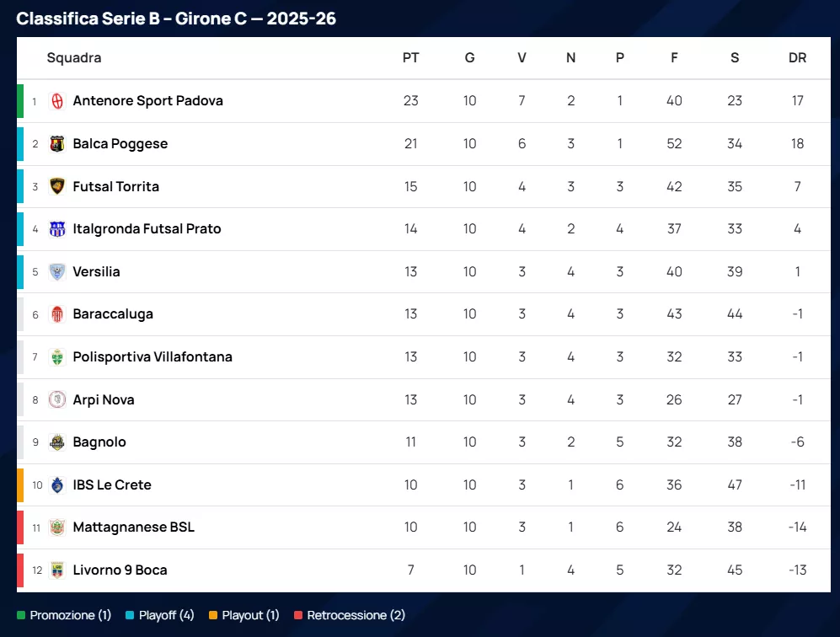Click the Livorno 9 Boca logo
The image size is (840, 637).
pyautogui.click(x=57, y=570)
